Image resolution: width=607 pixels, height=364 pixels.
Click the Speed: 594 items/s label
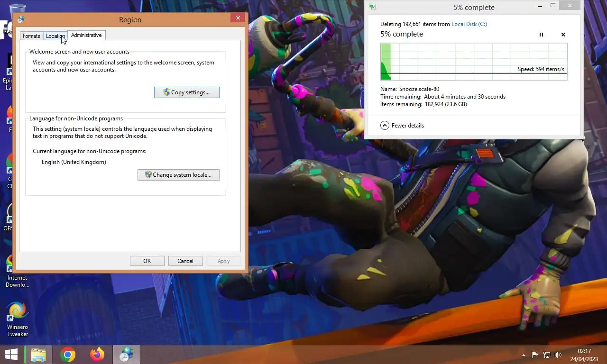(x=541, y=69)
